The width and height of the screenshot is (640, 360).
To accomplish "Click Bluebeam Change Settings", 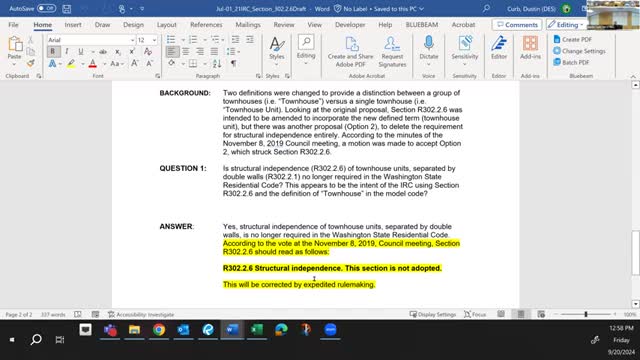I will pyautogui.click(x=579, y=51).
